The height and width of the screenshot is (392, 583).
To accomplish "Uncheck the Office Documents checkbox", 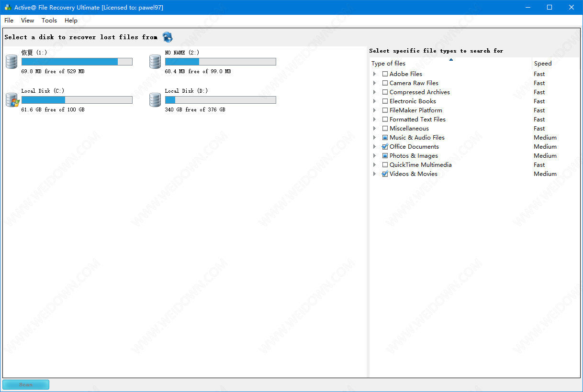I will tap(385, 147).
